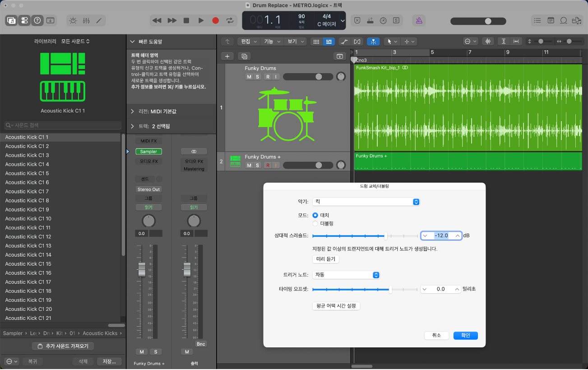Click the vertical auto zoom icon
This screenshot has width=588, height=370.
[504, 42]
